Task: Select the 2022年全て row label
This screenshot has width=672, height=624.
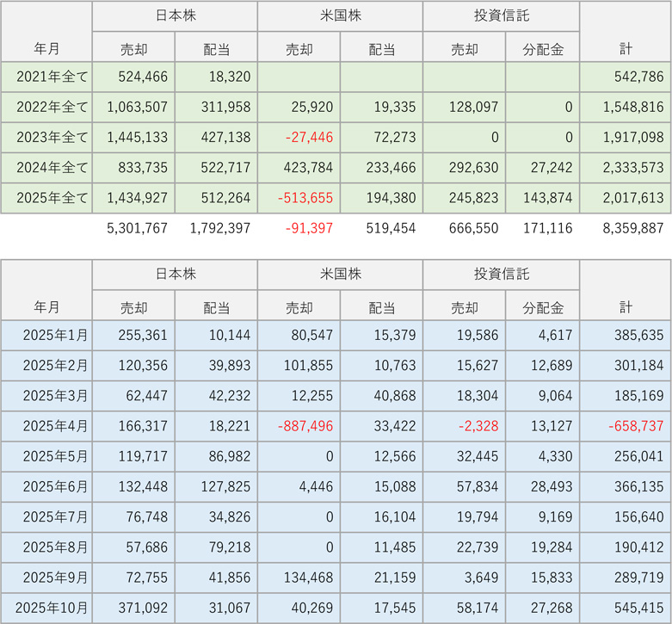Action: coord(47,108)
